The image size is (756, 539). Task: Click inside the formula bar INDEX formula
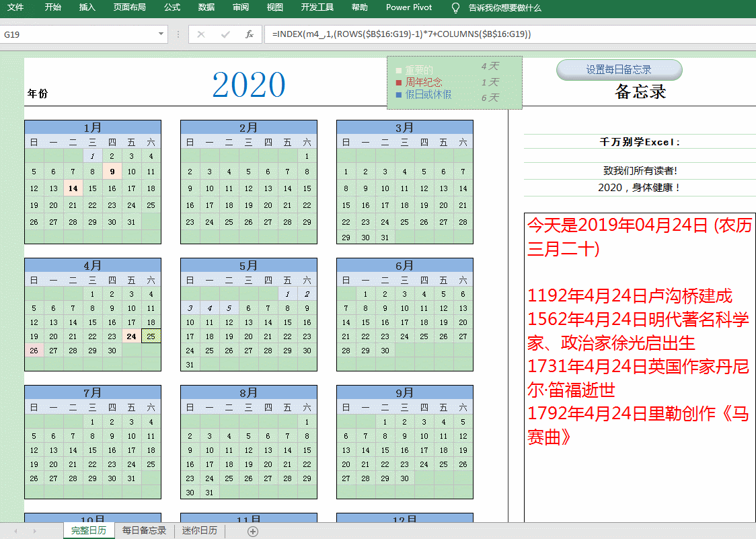pyautogui.click(x=401, y=34)
